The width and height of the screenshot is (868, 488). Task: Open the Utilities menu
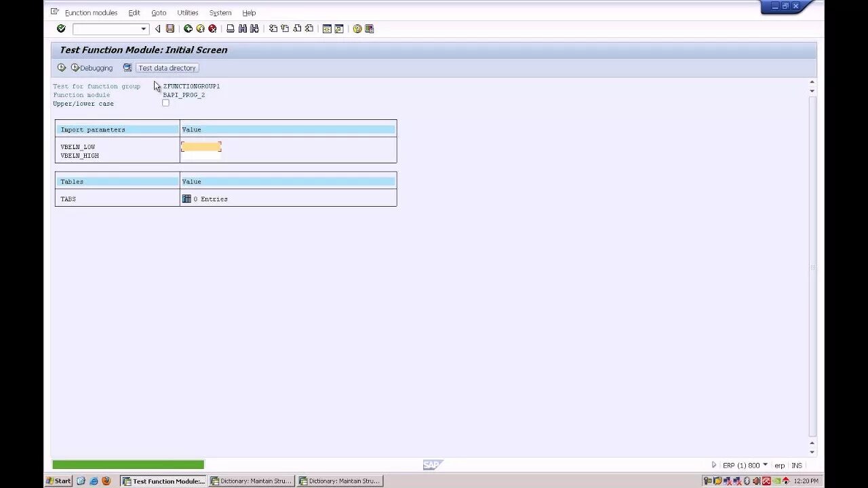click(x=187, y=12)
